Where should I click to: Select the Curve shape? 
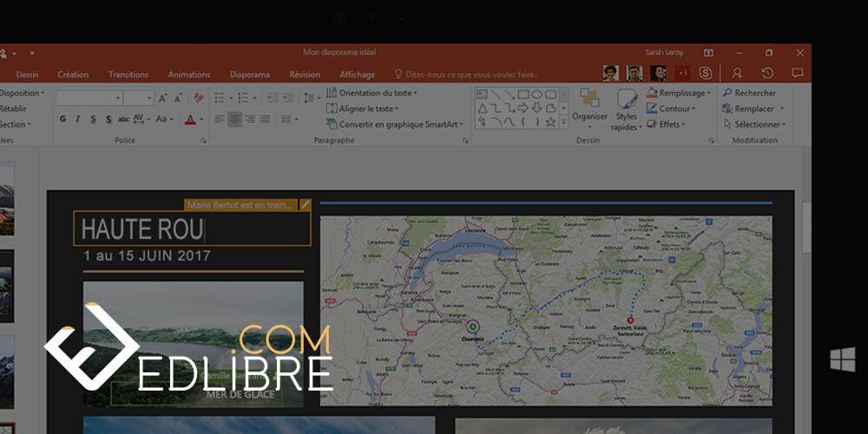click(x=510, y=122)
